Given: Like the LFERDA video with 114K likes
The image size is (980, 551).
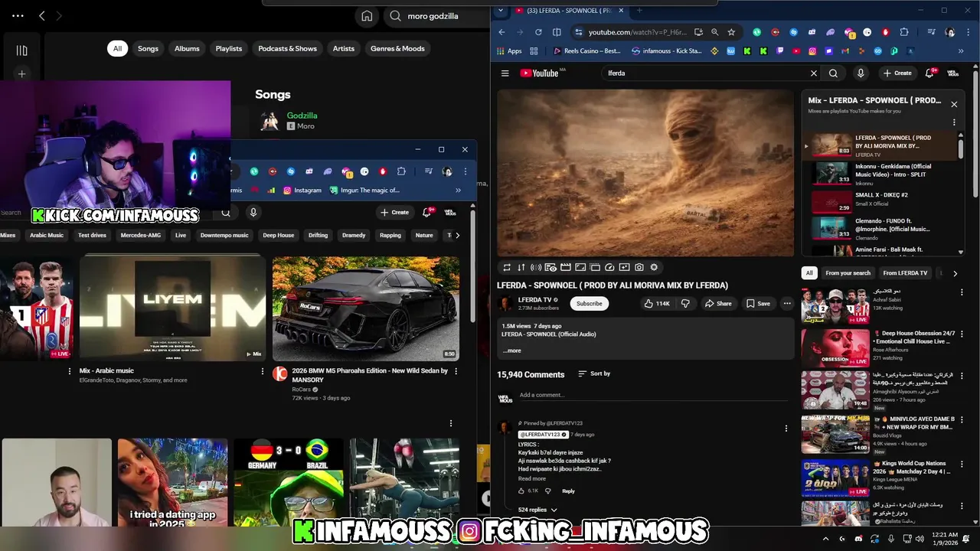Looking at the screenshot, I should (x=657, y=304).
